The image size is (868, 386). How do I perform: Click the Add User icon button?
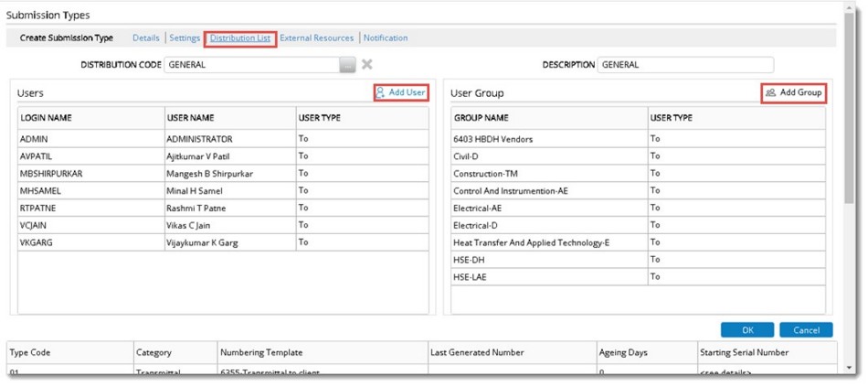pyautogui.click(x=401, y=92)
